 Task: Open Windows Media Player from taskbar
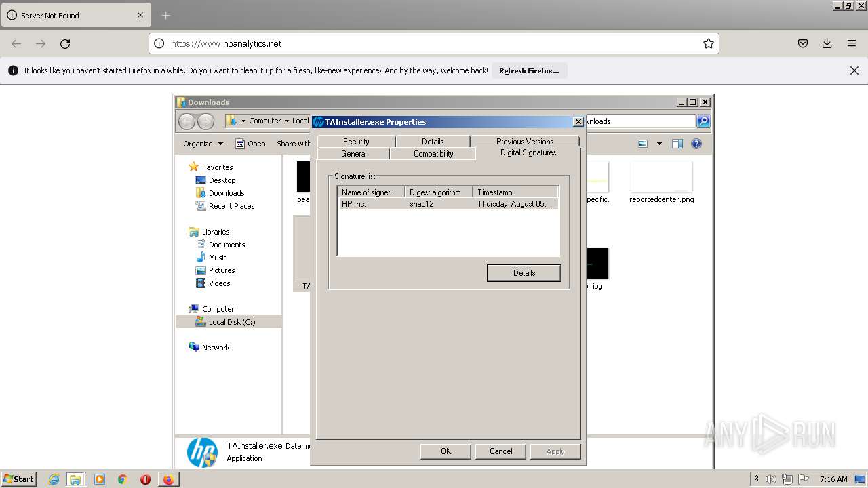pyautogui.click(x=100, y=479)
